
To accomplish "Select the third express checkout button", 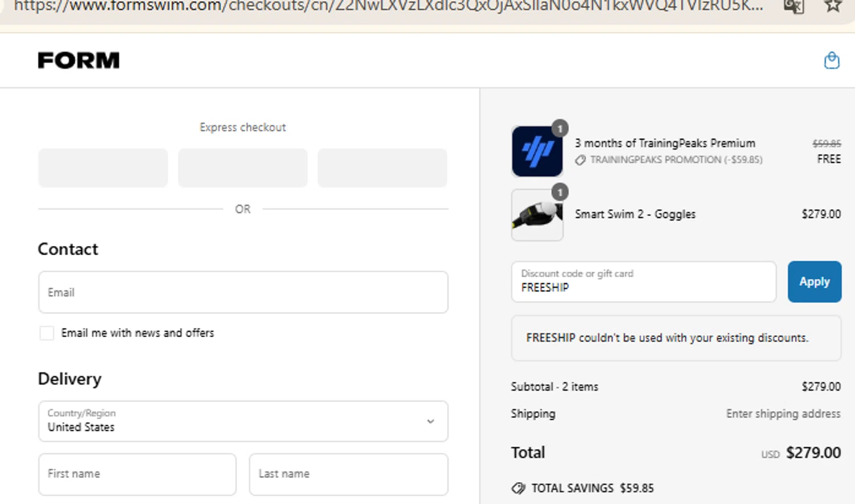I will (382, 168).
